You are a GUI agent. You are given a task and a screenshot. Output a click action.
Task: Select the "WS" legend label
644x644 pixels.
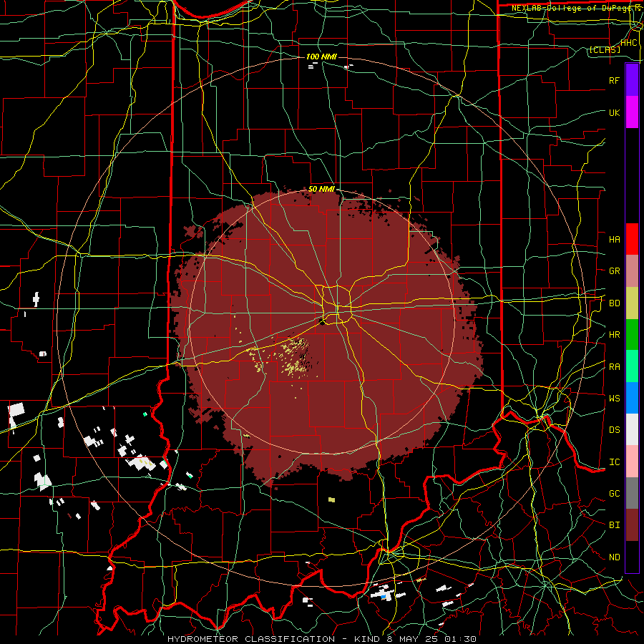(x=614, y=399)
